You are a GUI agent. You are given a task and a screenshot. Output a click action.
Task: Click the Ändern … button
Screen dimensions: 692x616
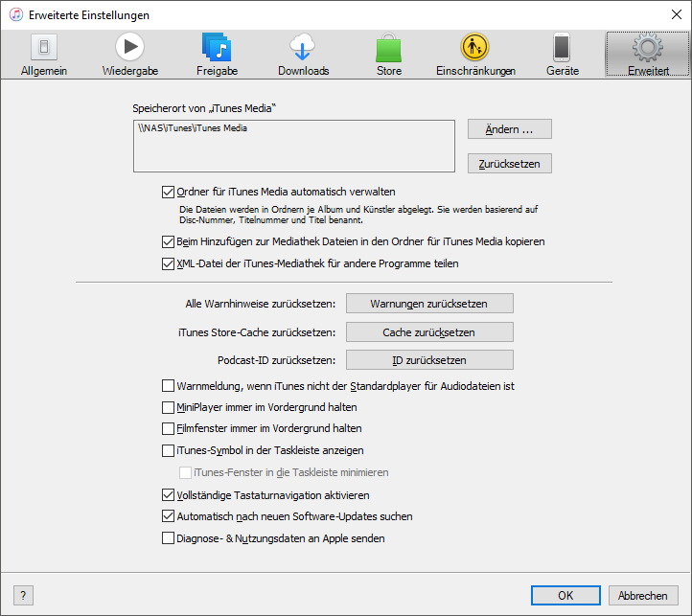point(509,129)
